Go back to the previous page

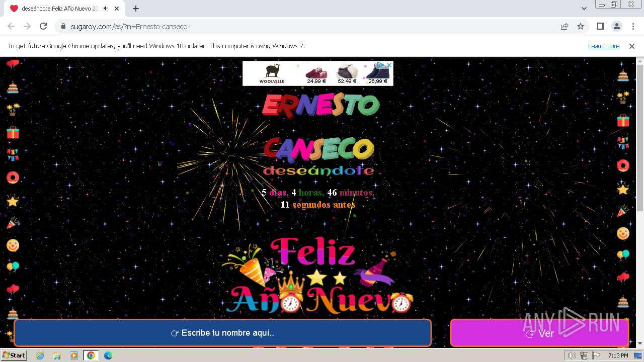pos(11,26)
